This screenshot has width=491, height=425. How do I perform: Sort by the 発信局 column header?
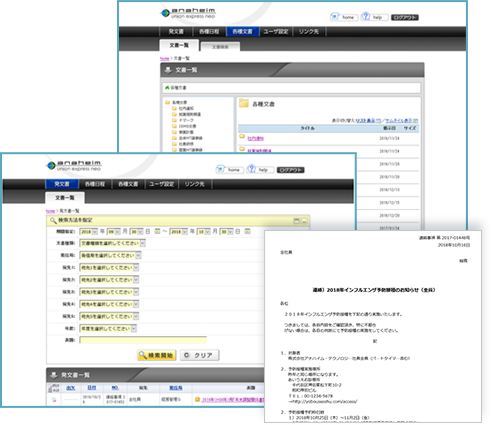[x=176, y=388]
